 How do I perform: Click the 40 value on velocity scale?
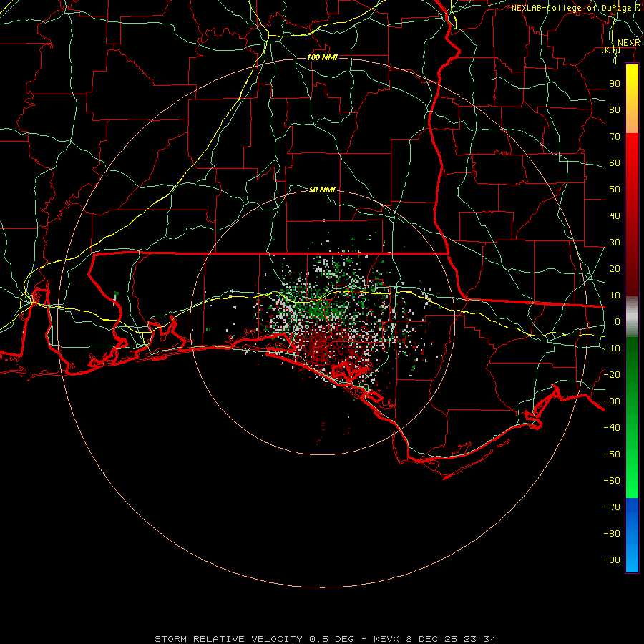click(x=615, y=216)
